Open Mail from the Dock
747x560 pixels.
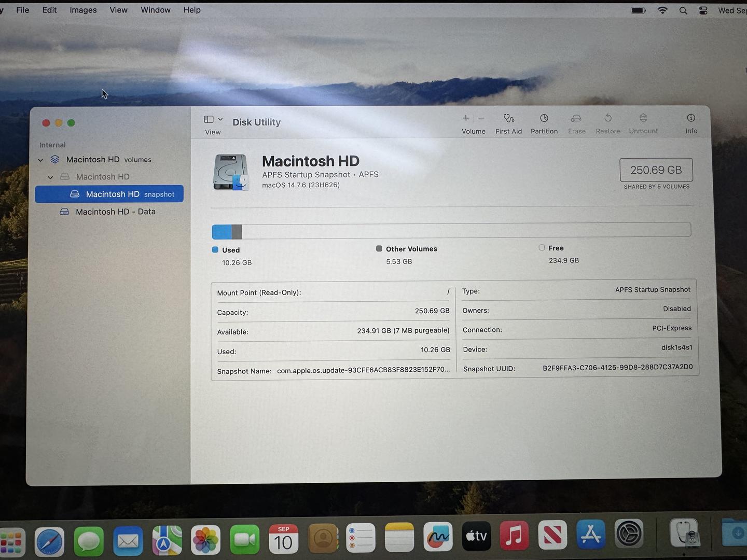click(x=128, y=542)
